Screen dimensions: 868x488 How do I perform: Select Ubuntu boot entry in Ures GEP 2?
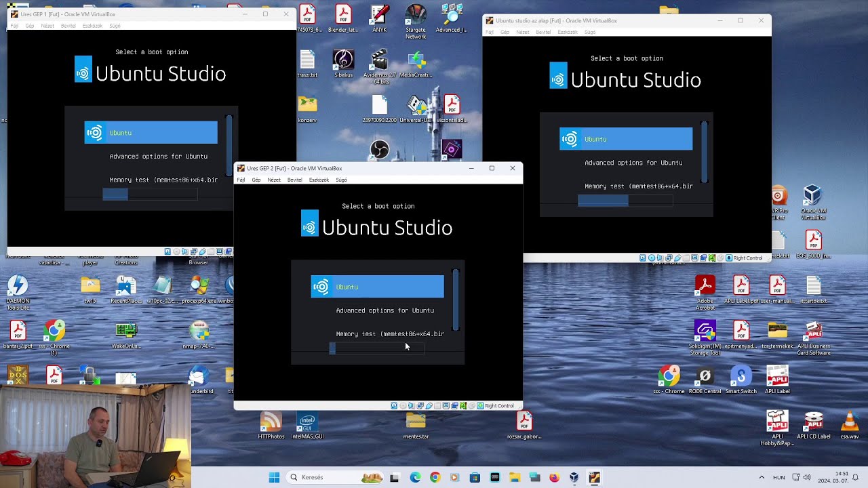[x=377, y=287]
